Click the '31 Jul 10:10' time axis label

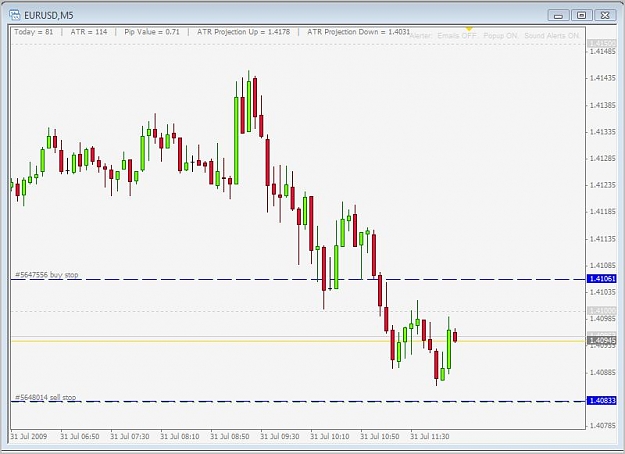330,436
